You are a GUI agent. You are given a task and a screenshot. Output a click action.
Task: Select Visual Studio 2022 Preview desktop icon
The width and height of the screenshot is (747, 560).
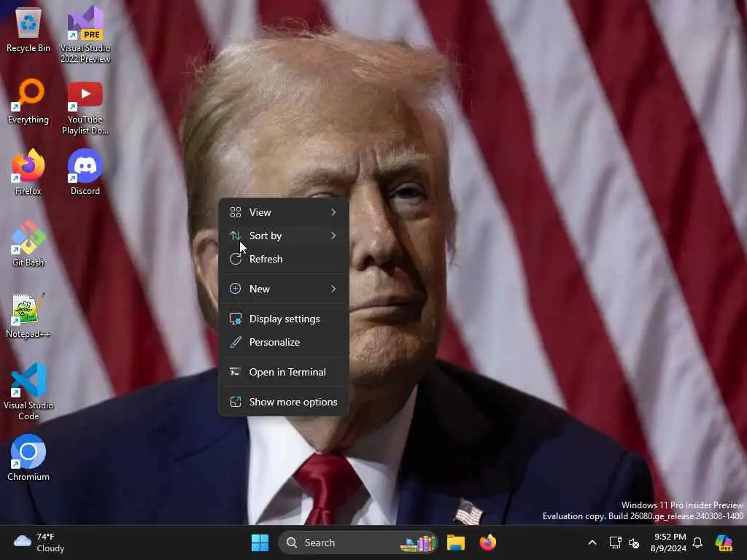(85, 34)
